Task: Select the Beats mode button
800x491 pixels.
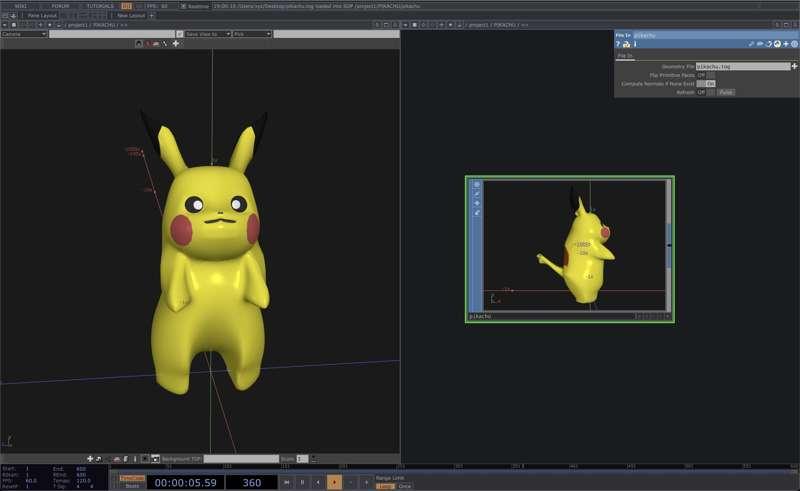Action: tap(132, 486)
